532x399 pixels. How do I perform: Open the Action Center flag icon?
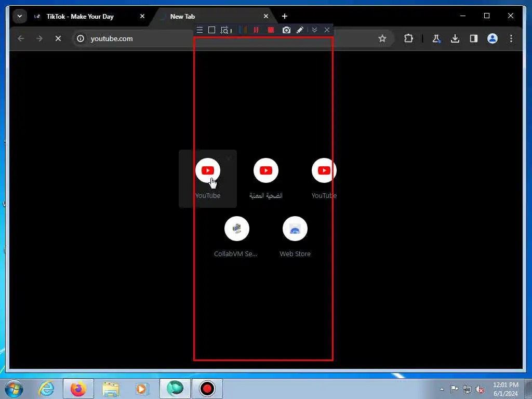tap(454, 389)
